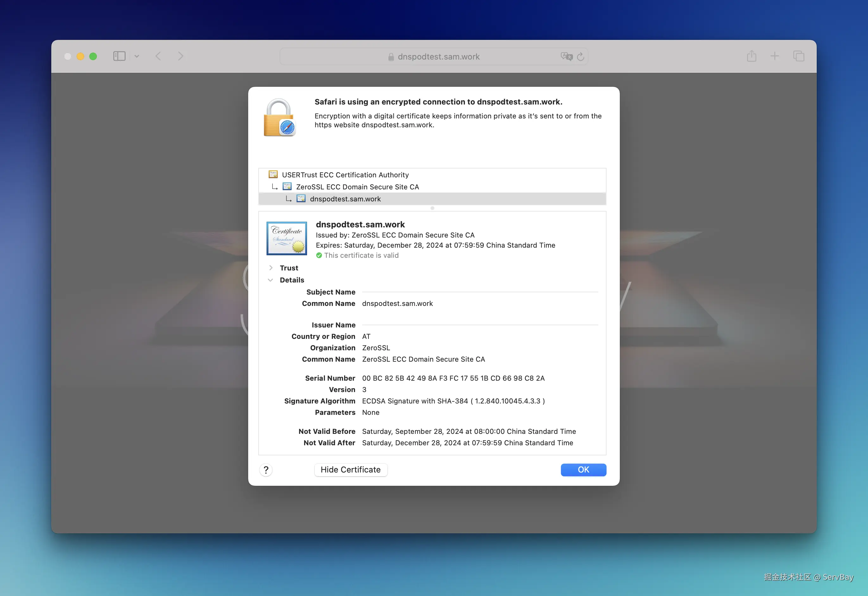Open the Share toolbar icon

(x=752, y=56)
